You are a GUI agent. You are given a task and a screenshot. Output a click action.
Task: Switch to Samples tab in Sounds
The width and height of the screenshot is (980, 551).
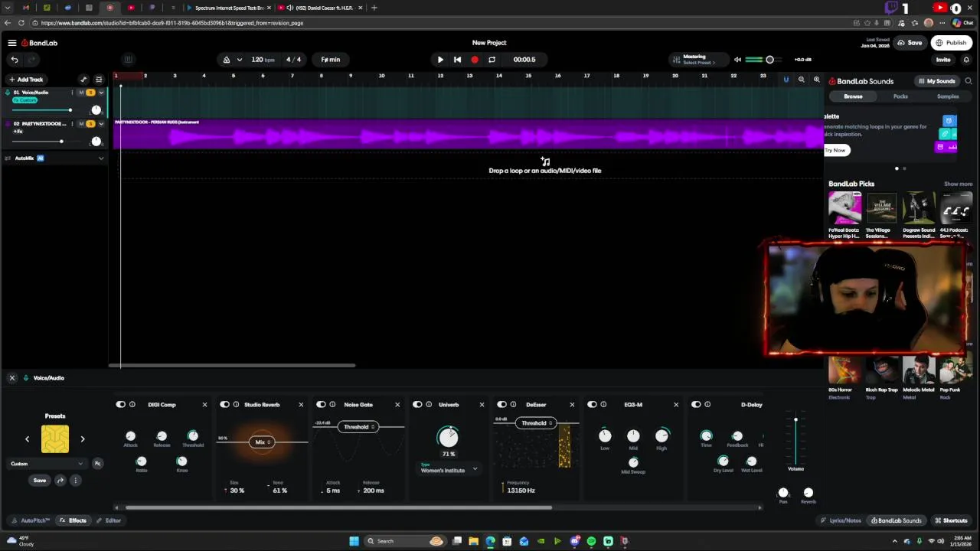pos(948,96)
